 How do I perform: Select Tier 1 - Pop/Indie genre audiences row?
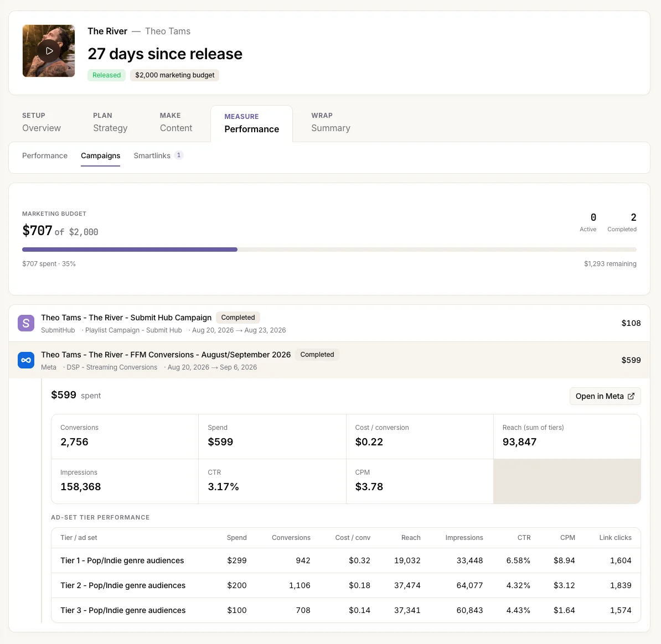click(345, 560)
